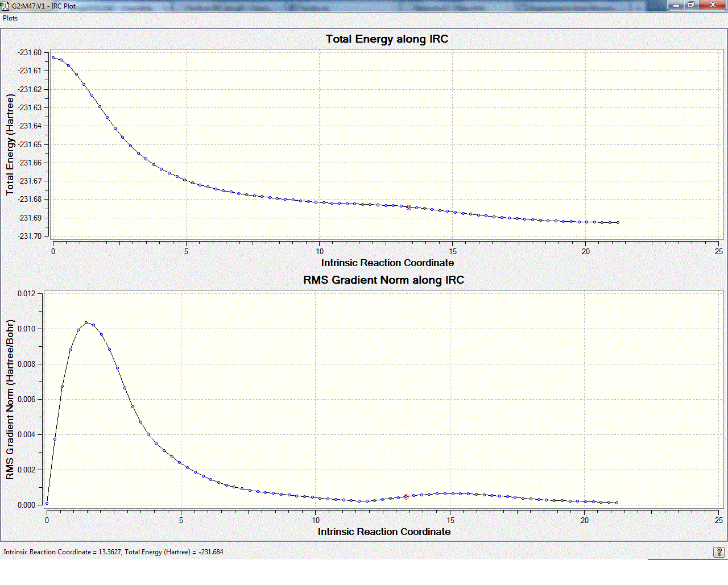Screen dimensions: 728x585
Task: Click the "RMS Gradient Norm (Hartree/Bohr)" axis label
Action: [10, 400]
